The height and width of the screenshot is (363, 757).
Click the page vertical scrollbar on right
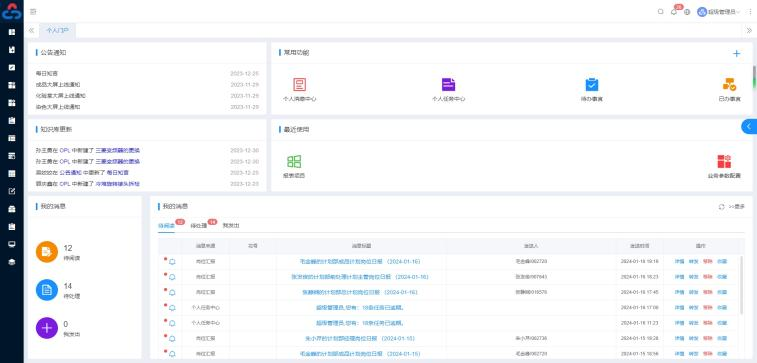pos(754,77)
